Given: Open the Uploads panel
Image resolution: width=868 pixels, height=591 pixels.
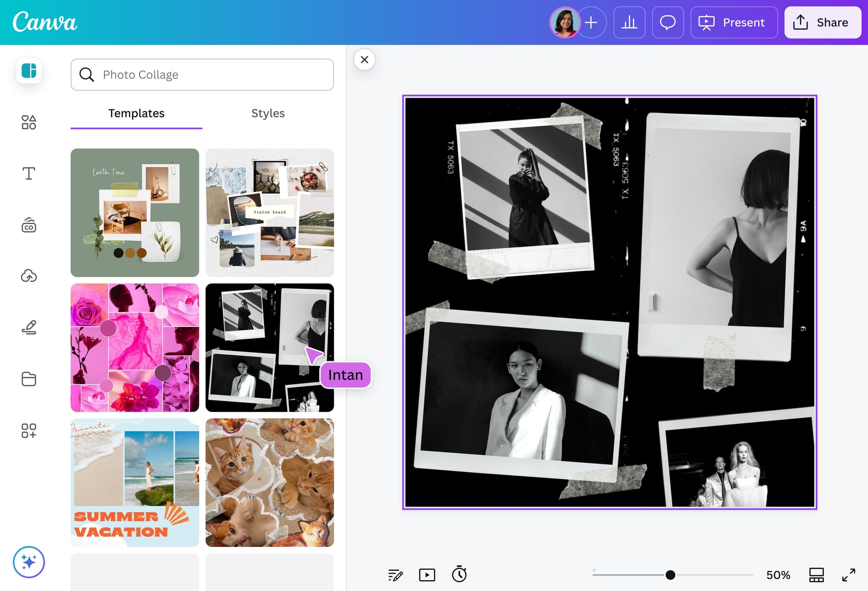Looking at the screenshot, I should tap(28, 276).
